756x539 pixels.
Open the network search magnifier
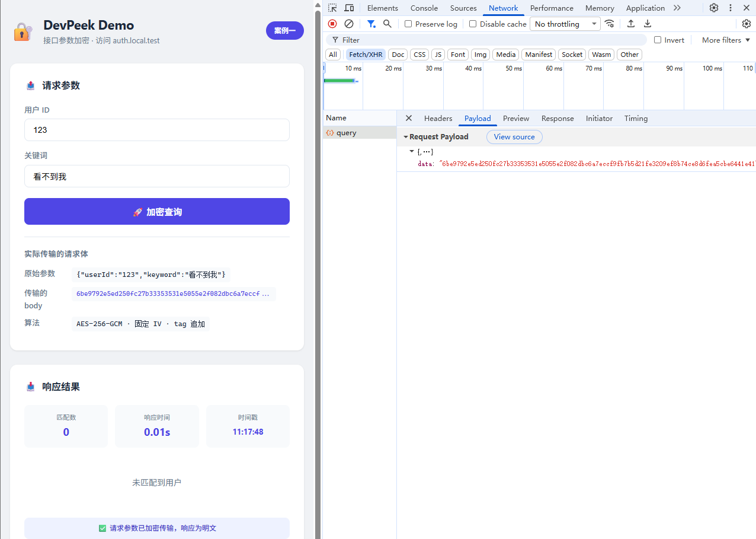point(387,24)
